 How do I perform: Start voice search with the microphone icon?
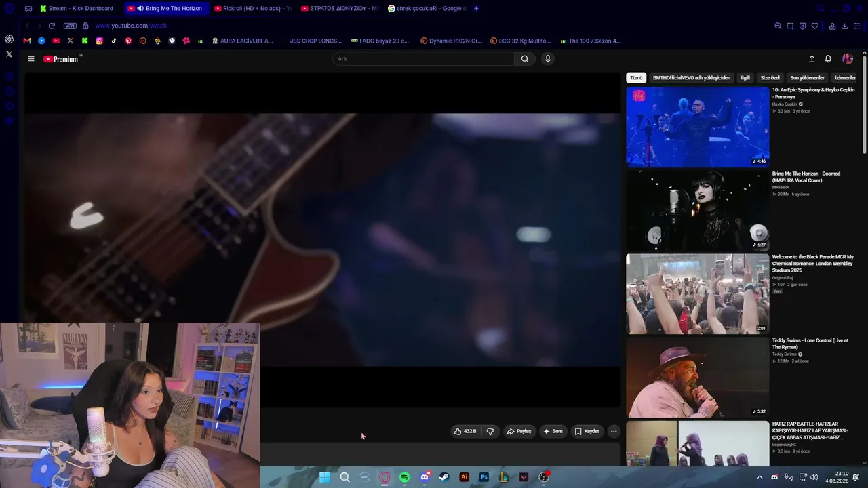[x=548, y=59]
